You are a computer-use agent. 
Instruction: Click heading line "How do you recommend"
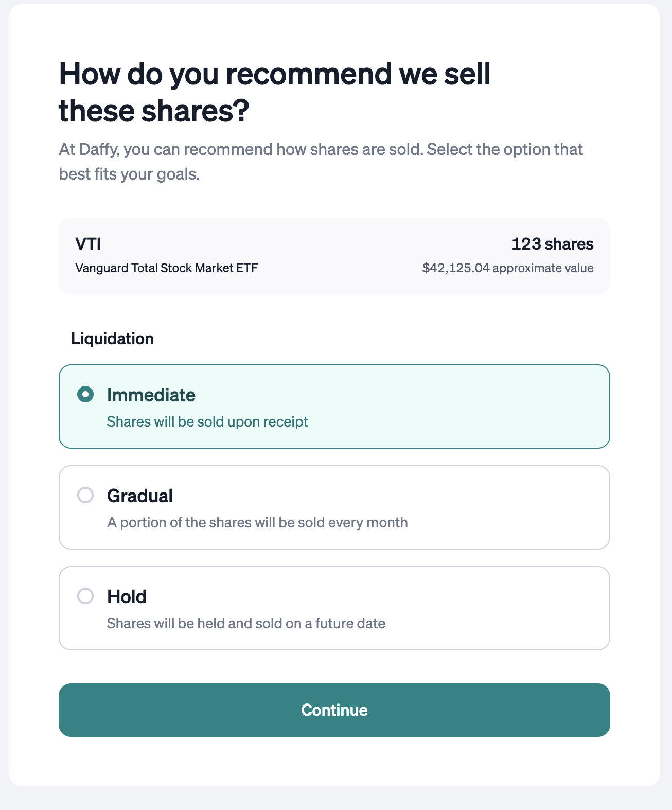click(x=275, y=74)
